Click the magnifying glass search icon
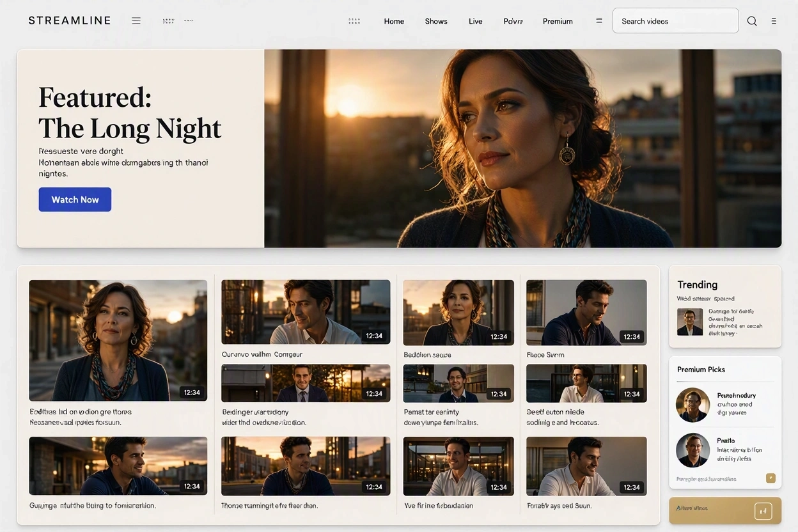The height and width of the screenshot is (532, 798). [752, 21]
